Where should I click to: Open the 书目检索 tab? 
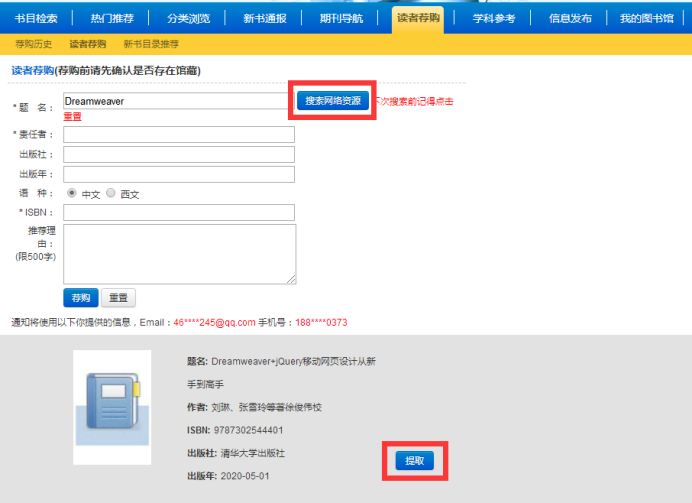tap(36, 18)
